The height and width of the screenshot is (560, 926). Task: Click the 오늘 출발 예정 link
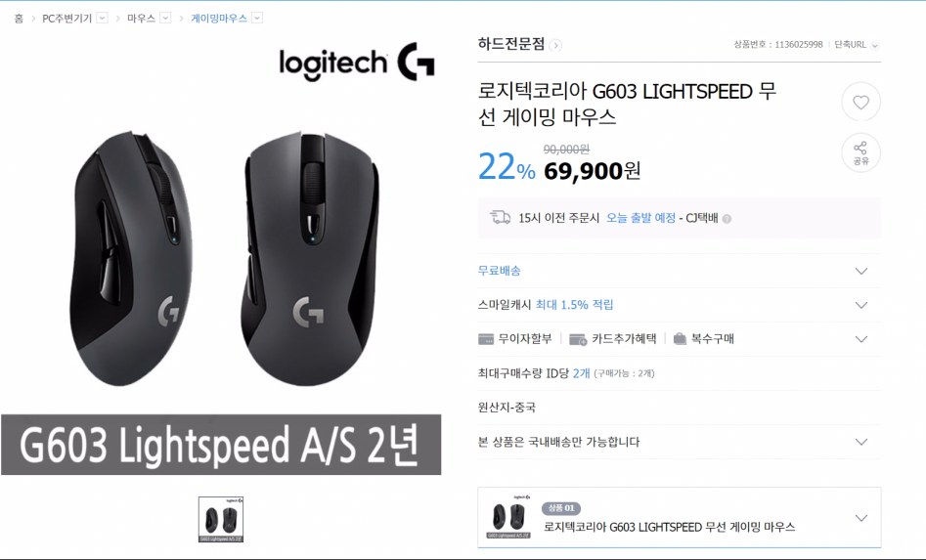pos(640,218)
